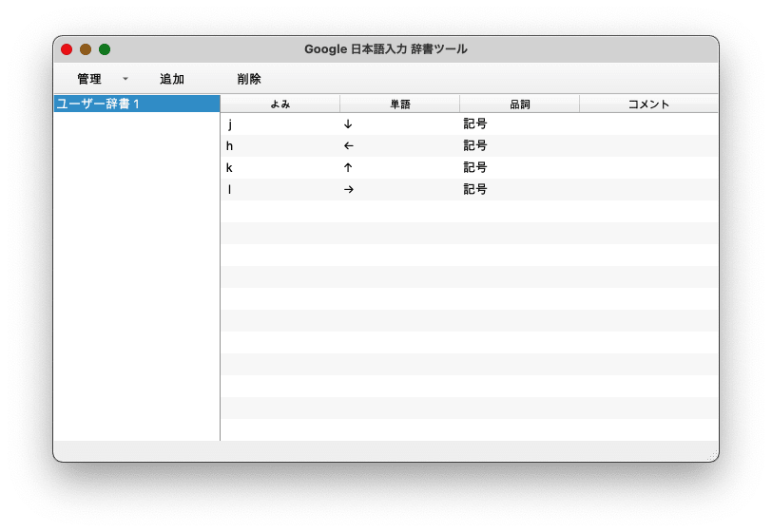Screen dimensions: 772x532
Task: Minimize the window with the yellow button
Action: (86, 49)
